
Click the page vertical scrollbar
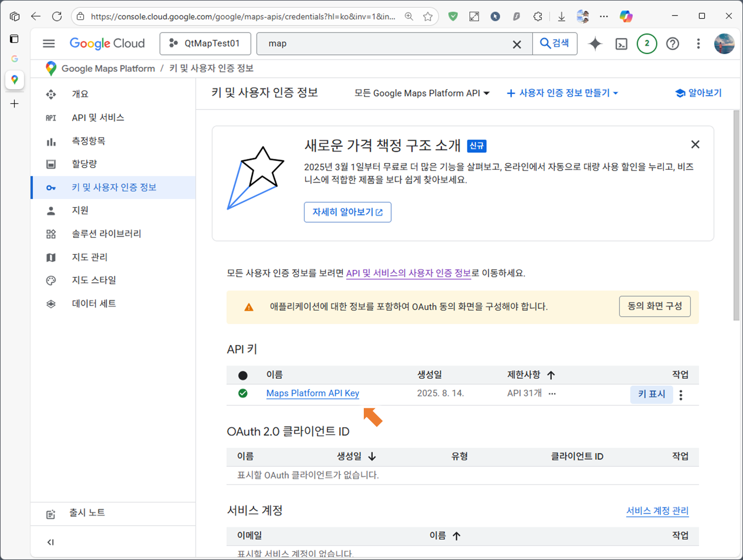[x=737, y=216]
